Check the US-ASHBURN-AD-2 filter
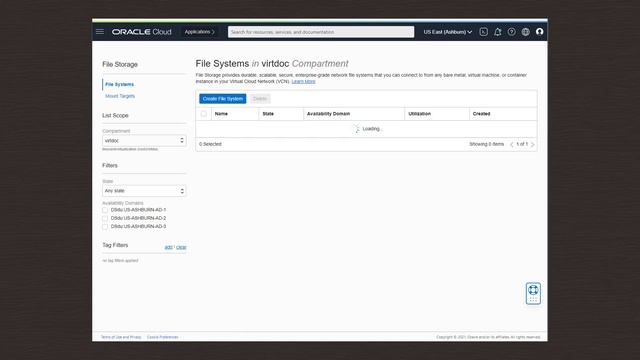The width and height of the screenshot is (640, 360). pos(105,218)
